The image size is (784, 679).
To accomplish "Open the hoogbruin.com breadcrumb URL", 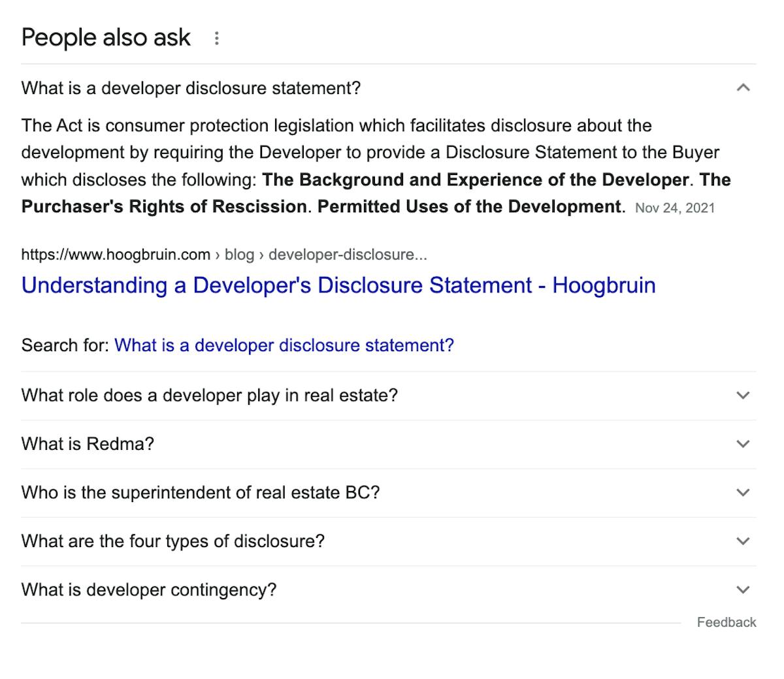I will 114,255.
